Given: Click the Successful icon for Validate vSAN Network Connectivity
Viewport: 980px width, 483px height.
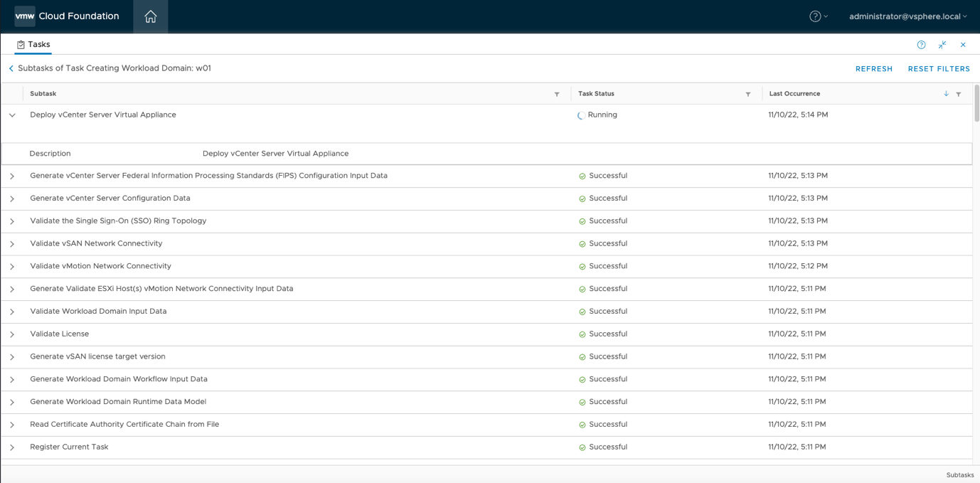Looking at the screenshot, I should [582, 244].
